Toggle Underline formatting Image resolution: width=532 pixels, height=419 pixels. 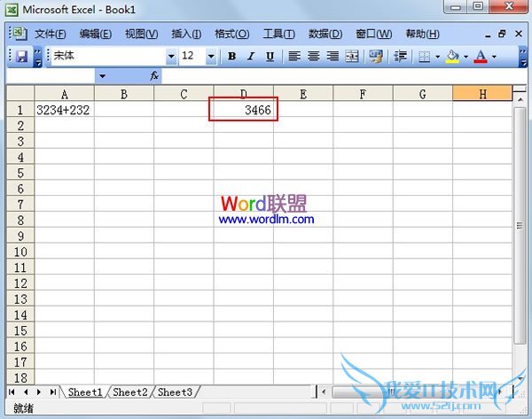[x=270, y=56]
